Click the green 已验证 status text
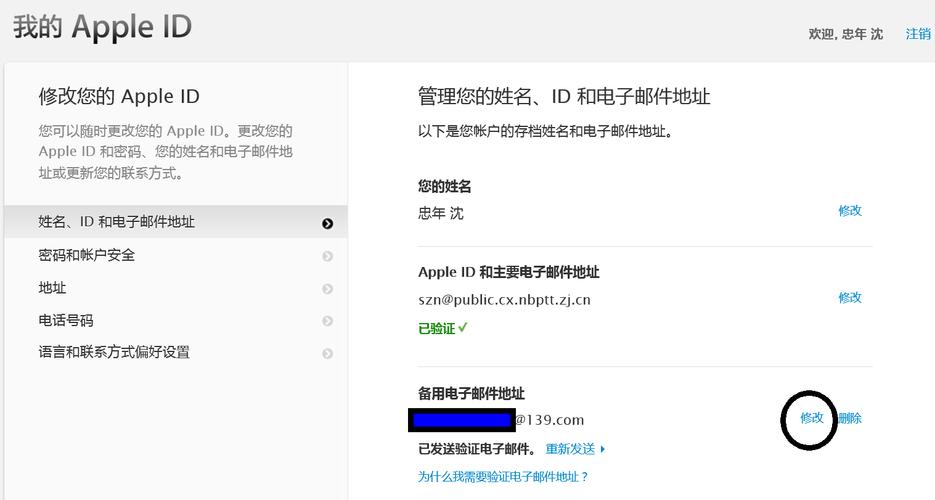This screenshot has width=935, height=500. coord(436,328)
